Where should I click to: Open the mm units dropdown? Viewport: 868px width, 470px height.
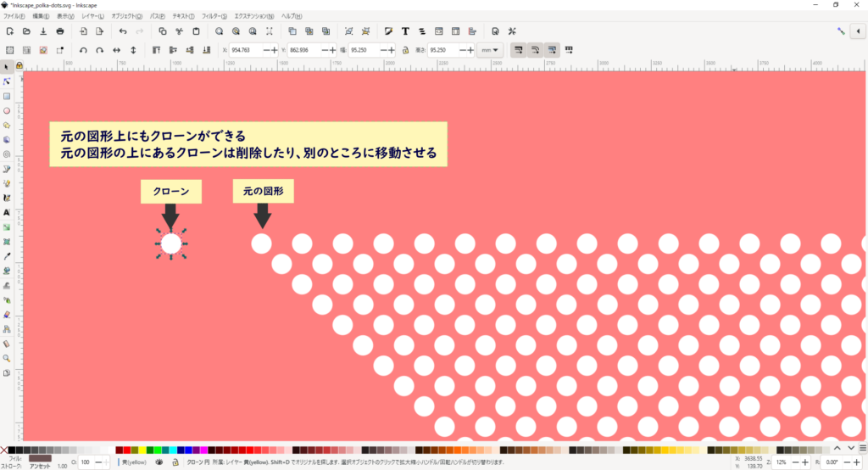point(489,50)
